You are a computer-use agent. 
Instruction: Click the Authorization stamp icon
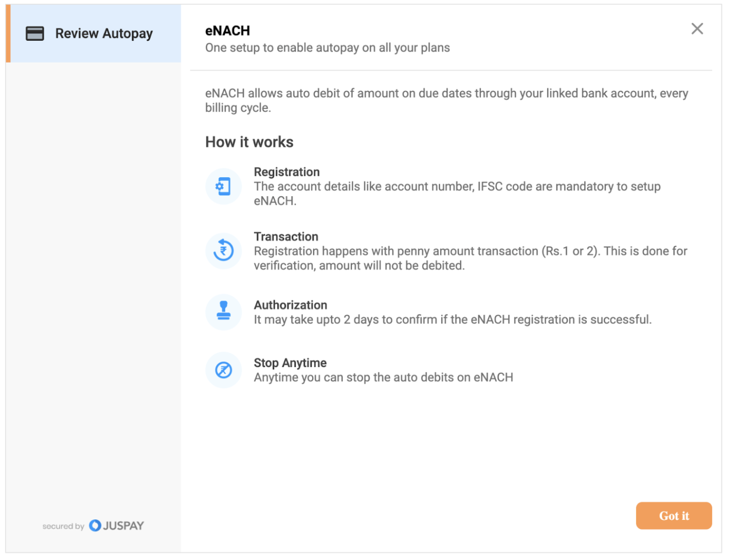[223, 312]
